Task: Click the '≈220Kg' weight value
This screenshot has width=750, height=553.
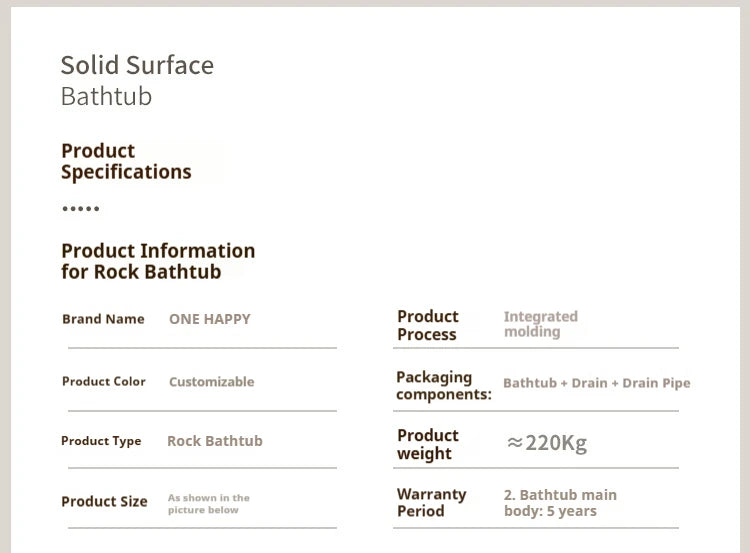Action: point(547,443)
